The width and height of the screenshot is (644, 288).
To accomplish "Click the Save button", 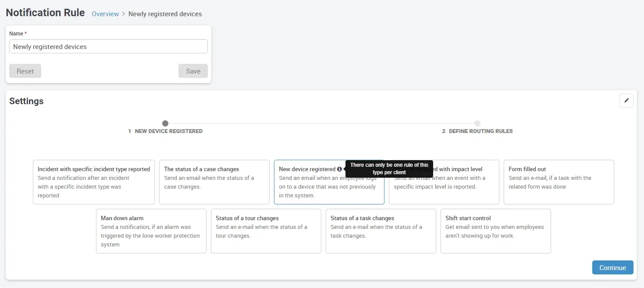I will 193,70.
